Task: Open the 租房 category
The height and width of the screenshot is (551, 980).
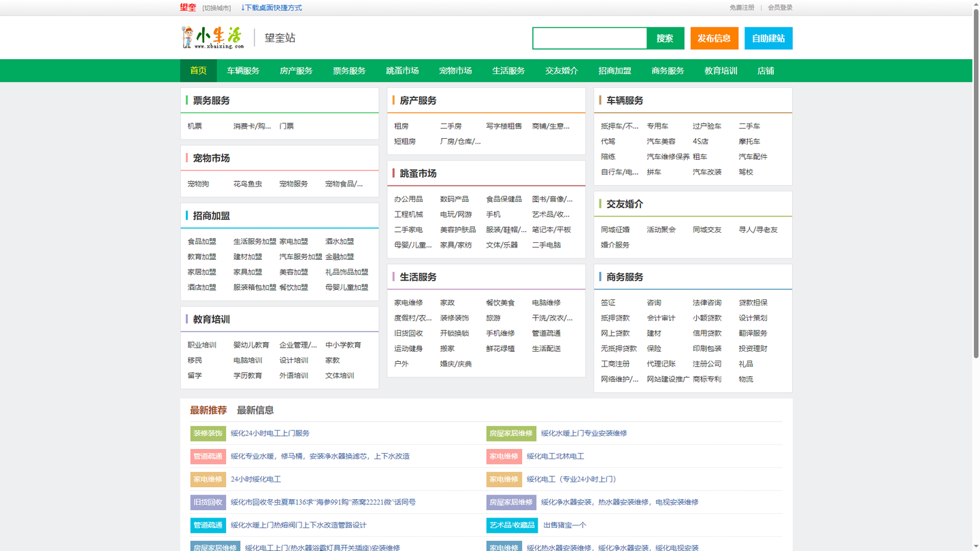Action: 402,126
